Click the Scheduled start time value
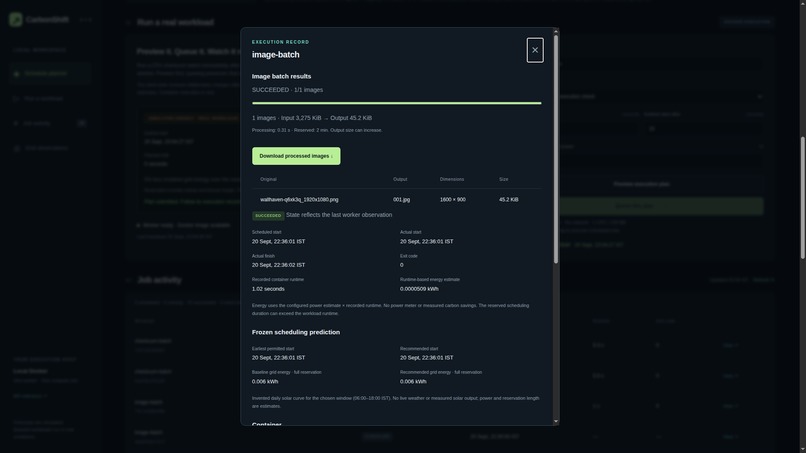 pyautogui.click(x=278, y=241)
